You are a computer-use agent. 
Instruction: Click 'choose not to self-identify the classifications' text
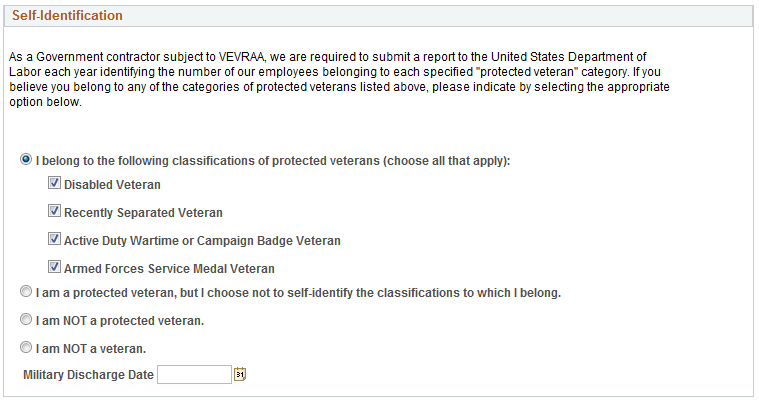356,293
